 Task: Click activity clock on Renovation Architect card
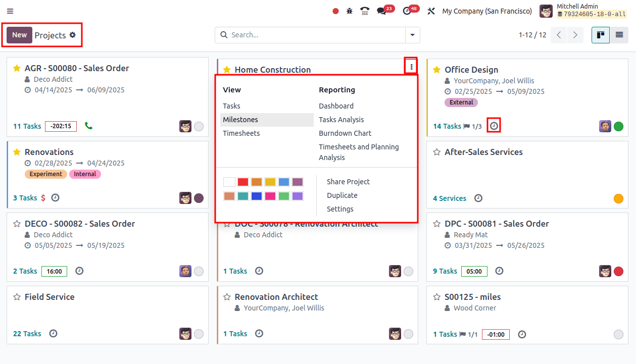[x=259, y=333]
